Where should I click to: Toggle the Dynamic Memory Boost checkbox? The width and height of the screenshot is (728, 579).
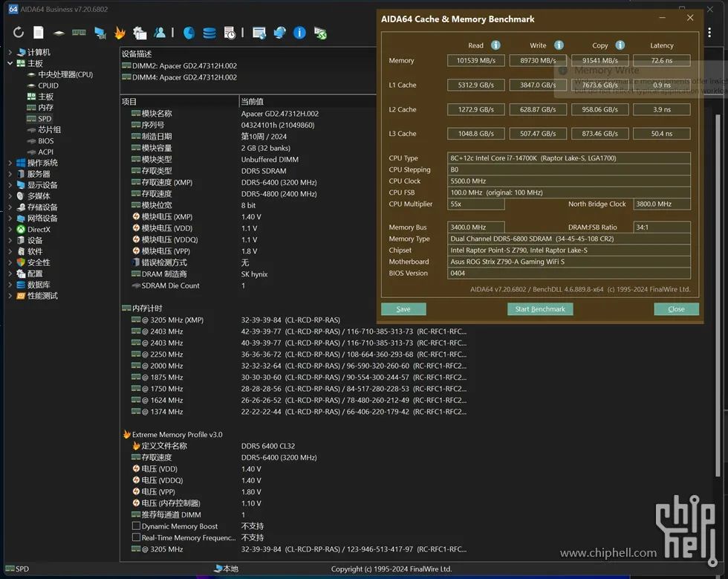[x=136, y=526]
